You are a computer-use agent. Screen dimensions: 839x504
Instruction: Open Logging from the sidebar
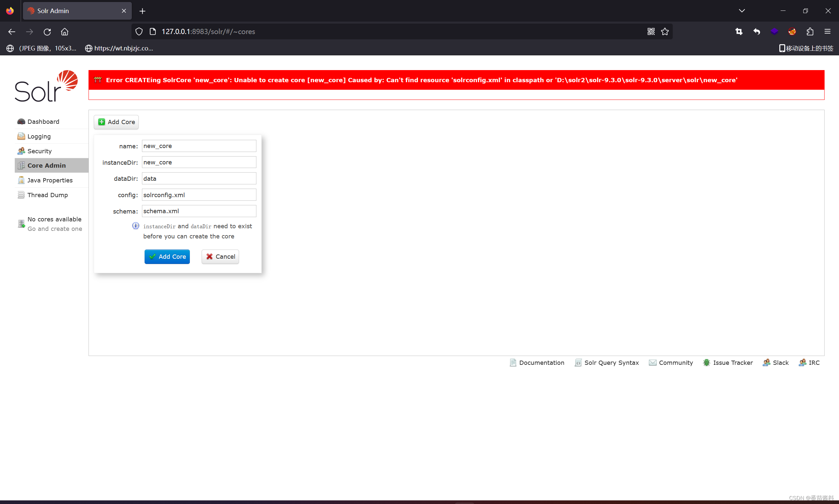(x=39, y=136)
